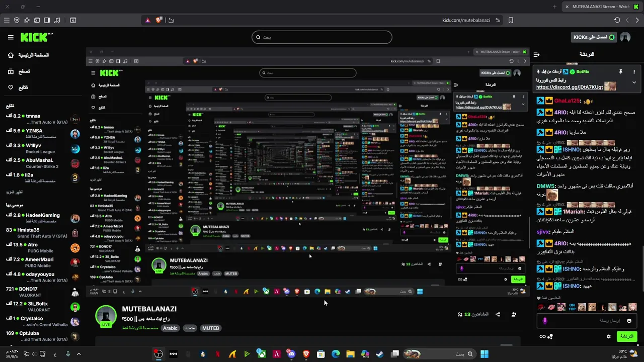644x362 pixels.
Task: Open the W1llyv Rocket League channel
Action: tap(43, 148)
